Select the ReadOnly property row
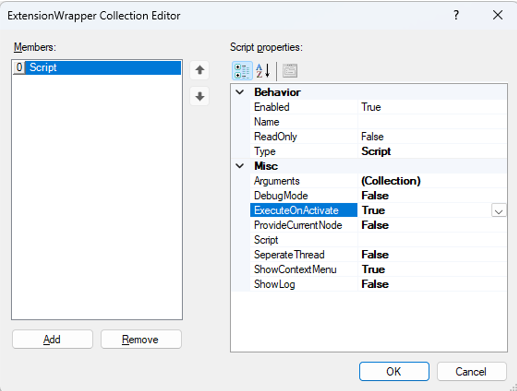517x391 pixels. (378, 136)
